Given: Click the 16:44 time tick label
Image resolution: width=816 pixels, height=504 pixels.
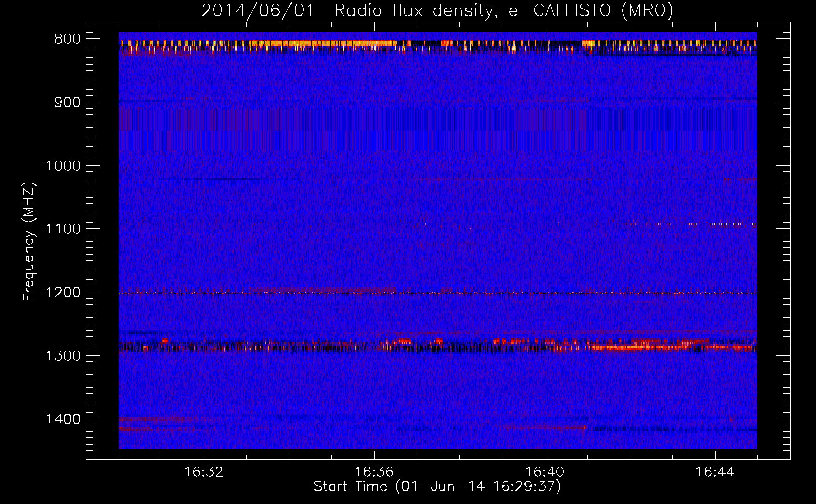Looking at the screenshot, I should 715,472.
